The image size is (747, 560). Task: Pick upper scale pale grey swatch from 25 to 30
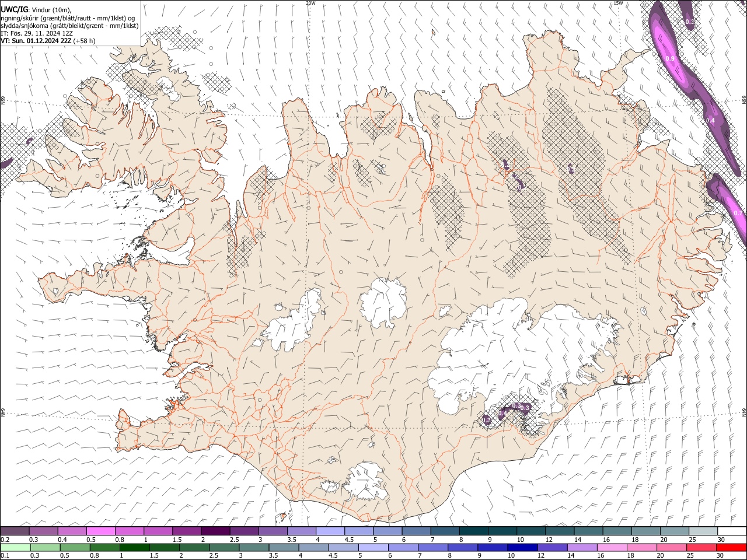pos(703,531)
